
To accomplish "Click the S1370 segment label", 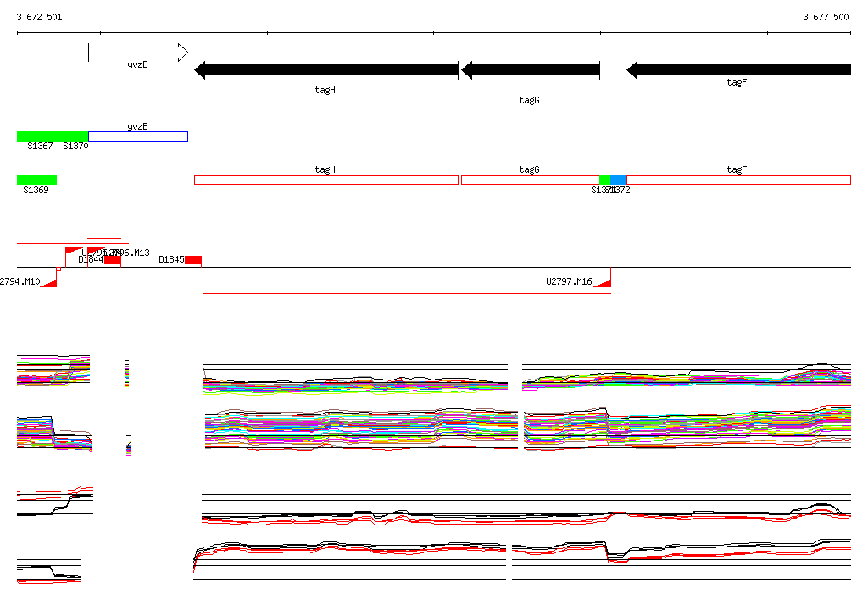I will click(75, 146).
